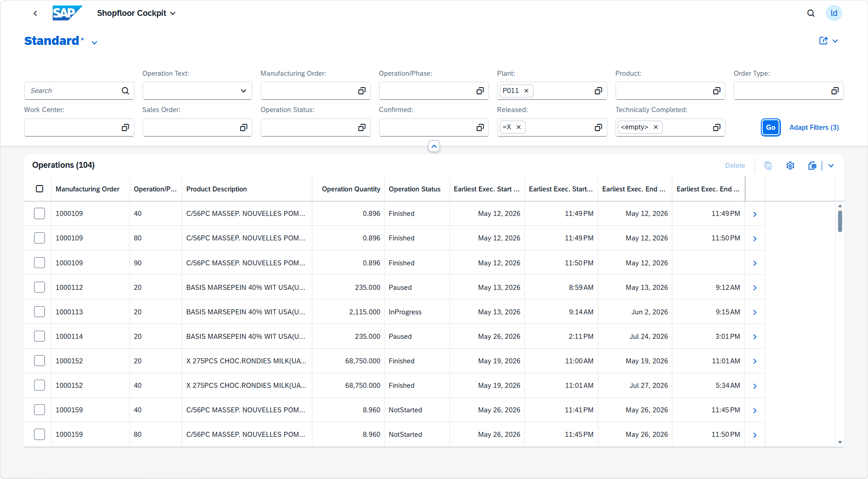Open value help for Product filter
The width and height of the screenshot is (868, 479).
[x=717, y=91]
